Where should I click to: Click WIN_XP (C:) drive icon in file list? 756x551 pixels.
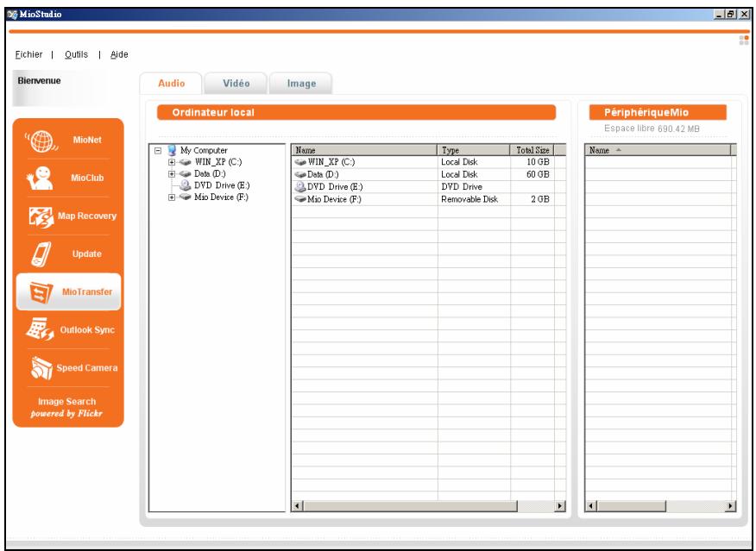coord(300,162)
